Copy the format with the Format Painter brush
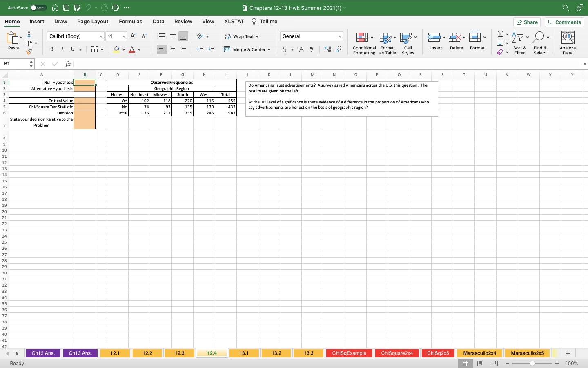The height and width of the screenshot is (368, 588). pyautogui.click(x=29, y=52)
